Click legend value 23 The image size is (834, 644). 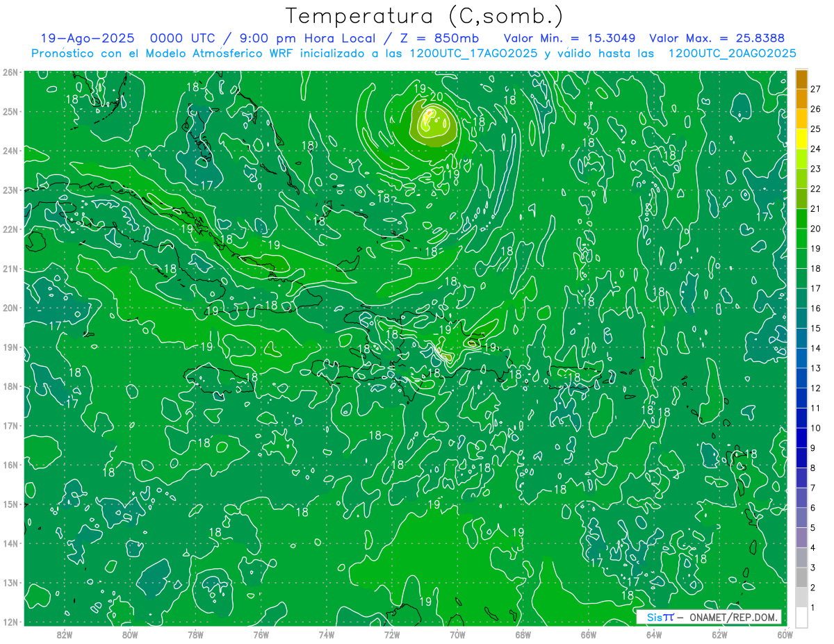[816, 169]
